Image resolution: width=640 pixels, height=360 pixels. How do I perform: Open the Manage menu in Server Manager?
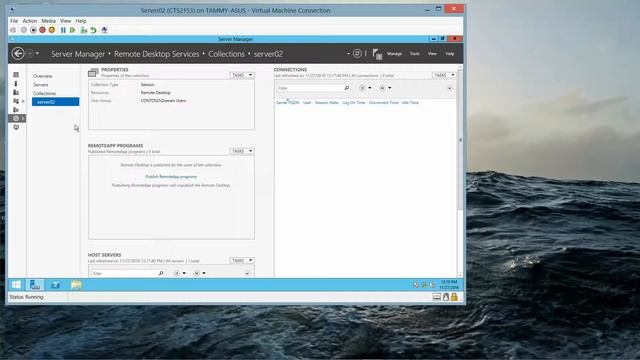tap(394, 53)
